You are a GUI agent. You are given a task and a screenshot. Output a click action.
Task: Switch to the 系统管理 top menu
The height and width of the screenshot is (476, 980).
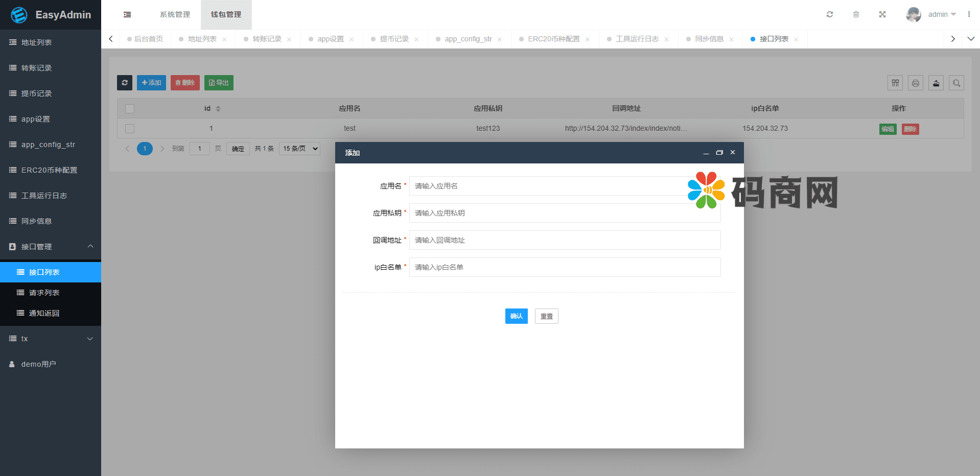[175, 15]
